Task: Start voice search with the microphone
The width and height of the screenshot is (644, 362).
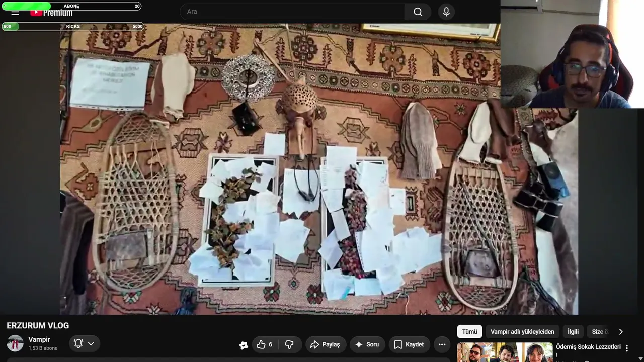Action: [446, 12]
